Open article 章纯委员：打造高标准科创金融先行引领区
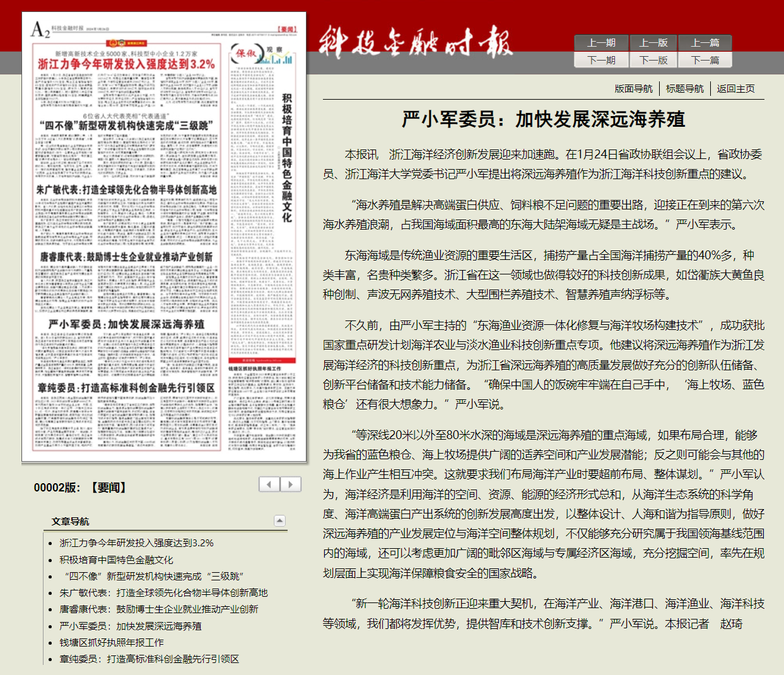The width and height of the screenshot is (784, 675). (149, 659)
